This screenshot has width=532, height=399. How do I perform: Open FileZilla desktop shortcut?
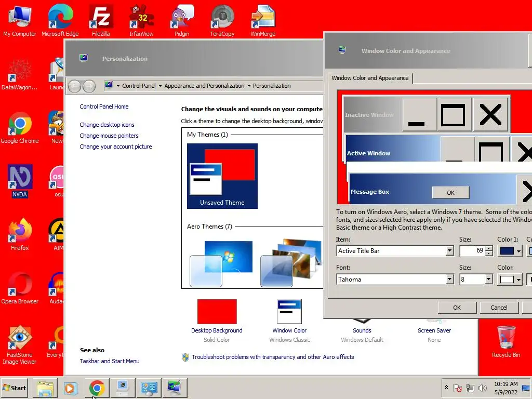[x=101, y=21]
